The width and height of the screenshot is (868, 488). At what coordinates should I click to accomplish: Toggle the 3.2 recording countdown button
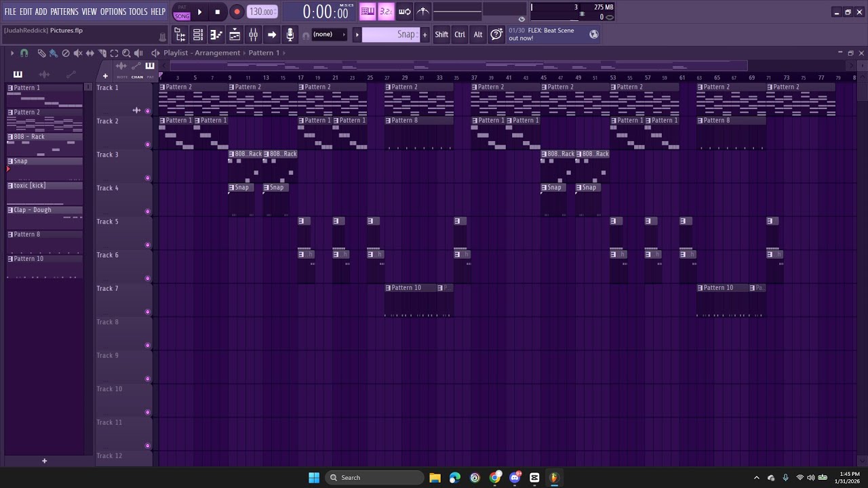(386, 12)
